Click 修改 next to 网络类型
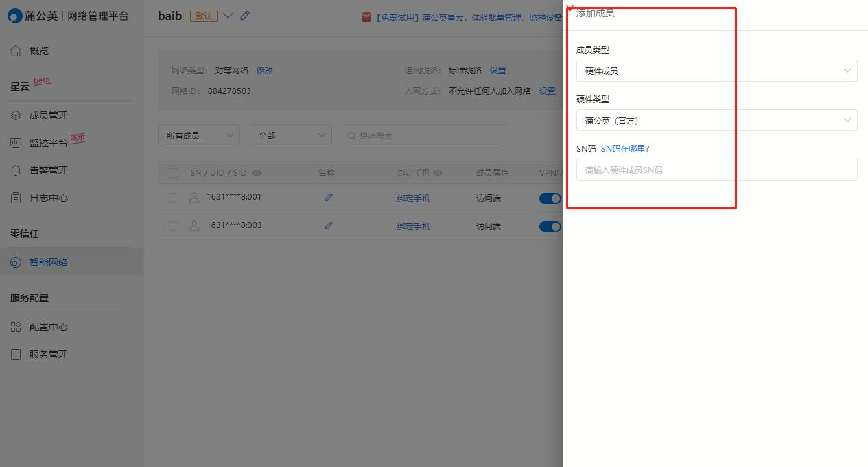The height and width of the screenshot is (467, 868). point(265,70)
